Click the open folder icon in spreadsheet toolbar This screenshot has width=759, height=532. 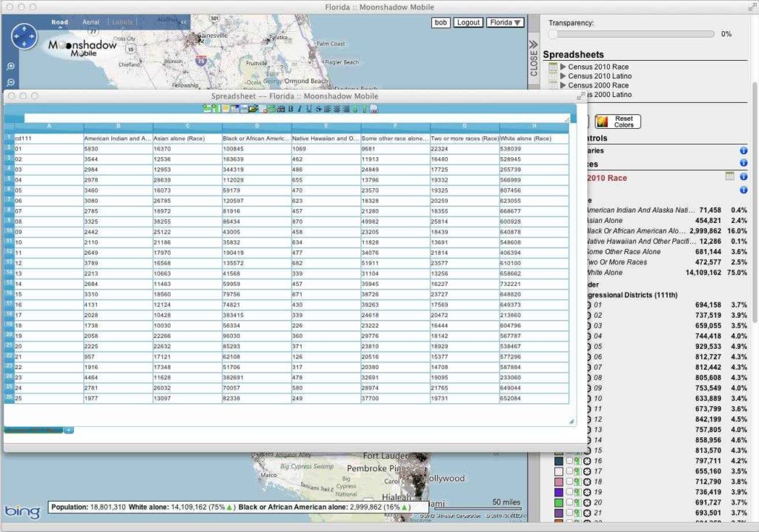click(x=253, y=109)
